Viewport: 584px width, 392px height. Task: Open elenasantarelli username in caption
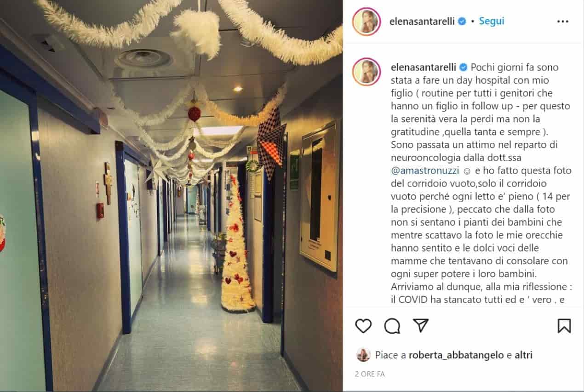(423, 67)
